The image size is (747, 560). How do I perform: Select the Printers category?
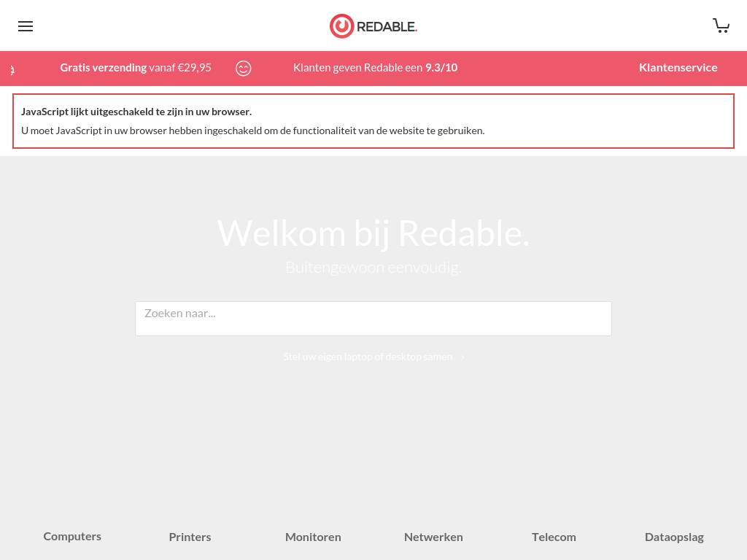(x=190, y=537)
